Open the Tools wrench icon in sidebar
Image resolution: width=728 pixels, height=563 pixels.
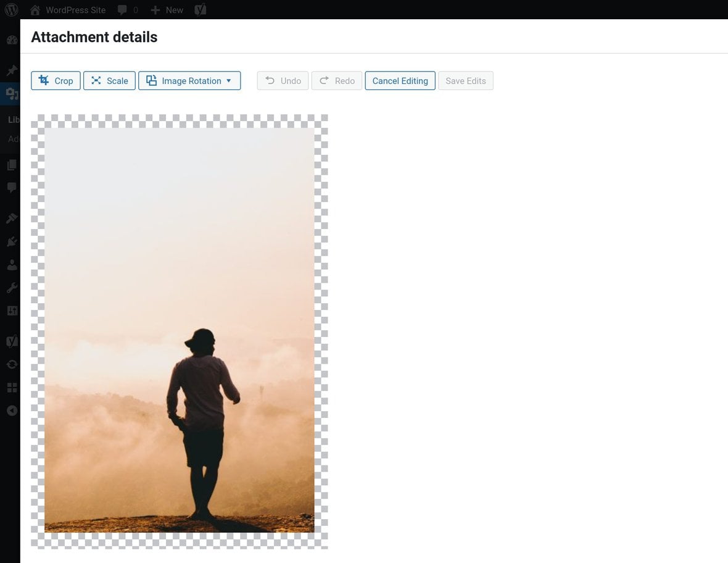coord(12,288)
